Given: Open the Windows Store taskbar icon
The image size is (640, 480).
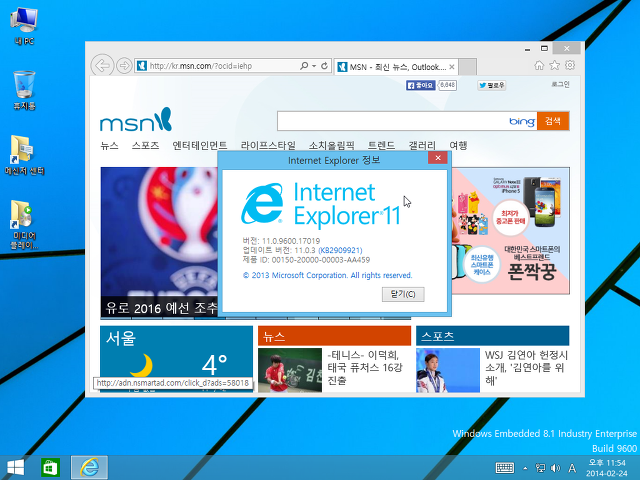Looking at the screenshot, I should pyautogui.click(x=50, y=468).
